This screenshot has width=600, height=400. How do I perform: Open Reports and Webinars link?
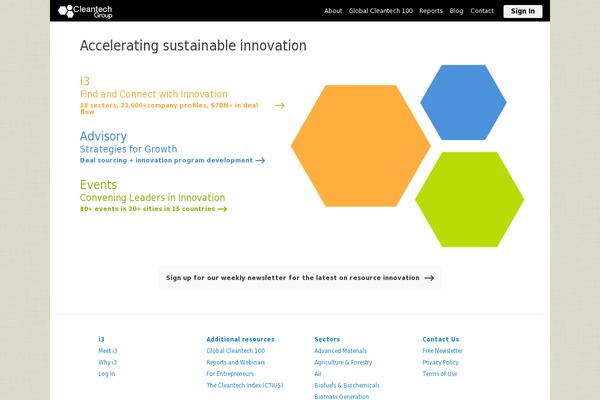[x=236, y=362]
